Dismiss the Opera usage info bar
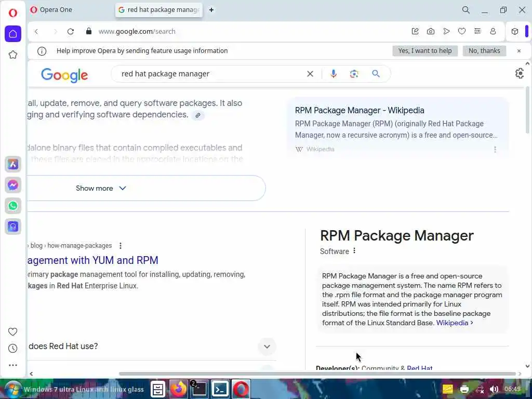 click(x=519, y=51)
